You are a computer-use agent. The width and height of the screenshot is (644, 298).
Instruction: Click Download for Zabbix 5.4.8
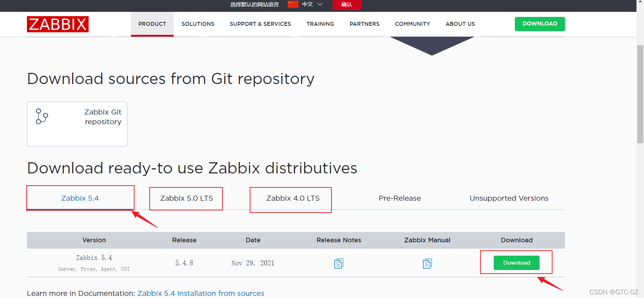[x=517, y=263]
